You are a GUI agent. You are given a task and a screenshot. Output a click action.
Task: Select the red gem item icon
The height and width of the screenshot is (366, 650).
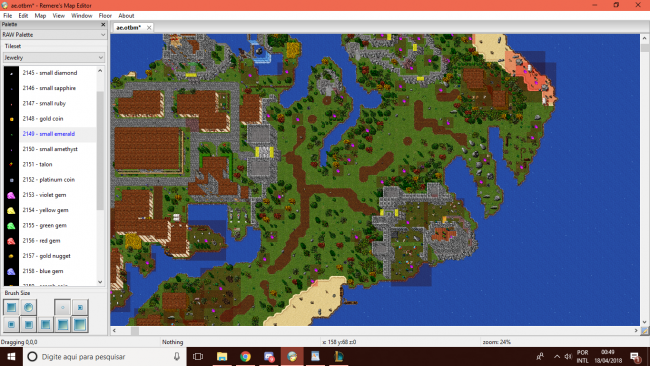11,241
